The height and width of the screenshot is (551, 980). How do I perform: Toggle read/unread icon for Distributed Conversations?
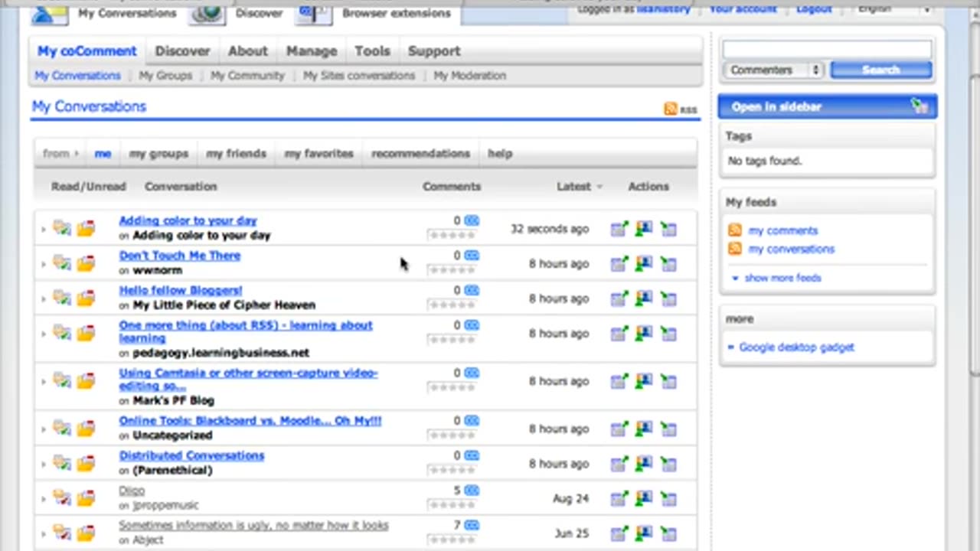pos(62,463)
